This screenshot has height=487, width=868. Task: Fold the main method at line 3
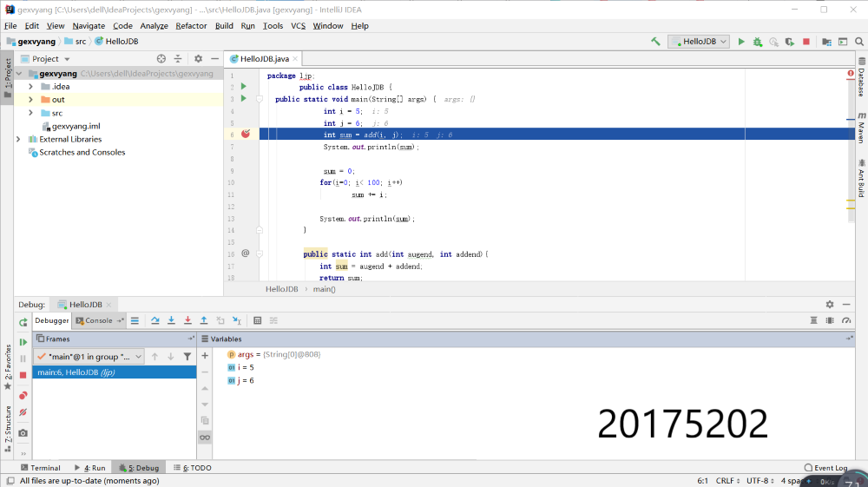point(259,99)
